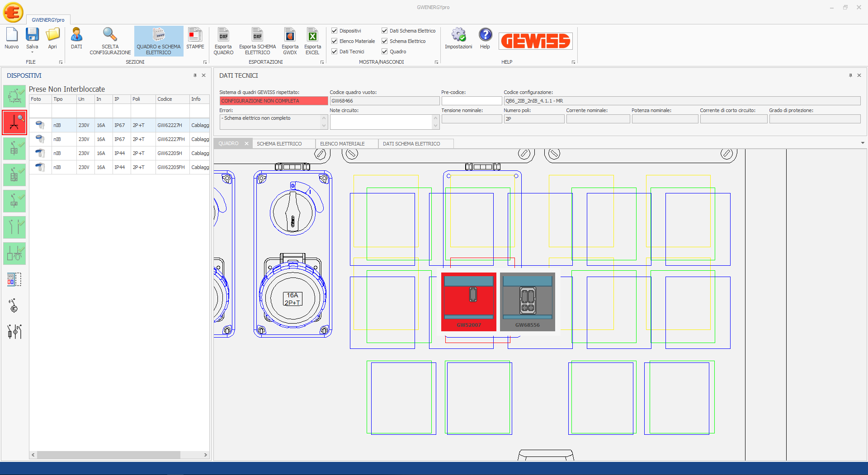Screen dimensions: 868x475
Task: Switch to ELENCO MATERIALE tab
Action: (342, 144)
